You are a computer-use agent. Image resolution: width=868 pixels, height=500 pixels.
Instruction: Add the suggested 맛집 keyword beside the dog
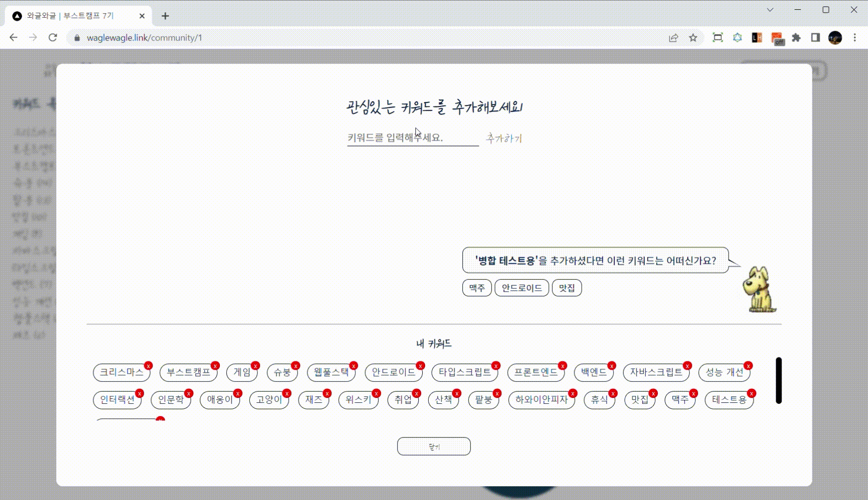pyautogui.click(x=567, y=288)
